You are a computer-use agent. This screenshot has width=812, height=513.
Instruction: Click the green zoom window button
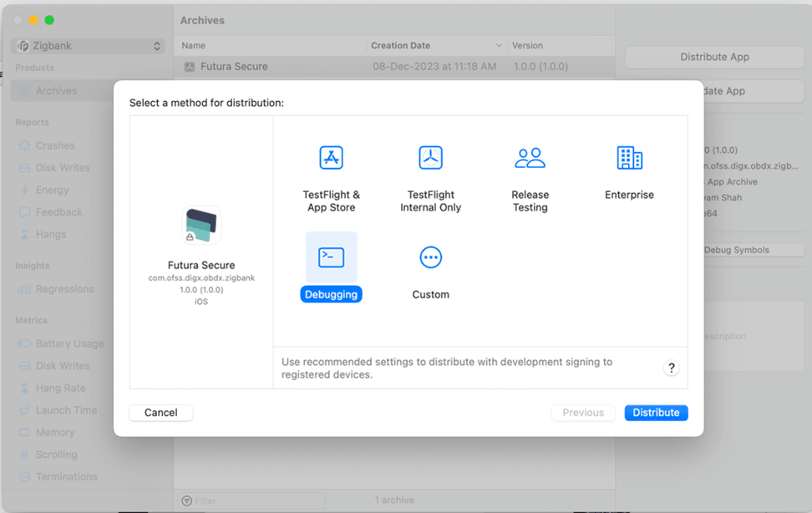click(x=49, y=20)
